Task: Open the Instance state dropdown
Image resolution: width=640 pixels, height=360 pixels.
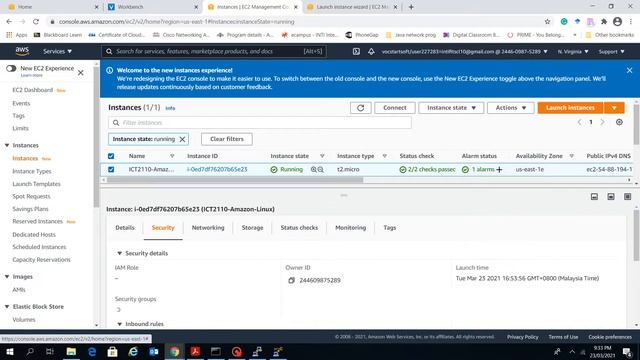Action: pos(451,108)
